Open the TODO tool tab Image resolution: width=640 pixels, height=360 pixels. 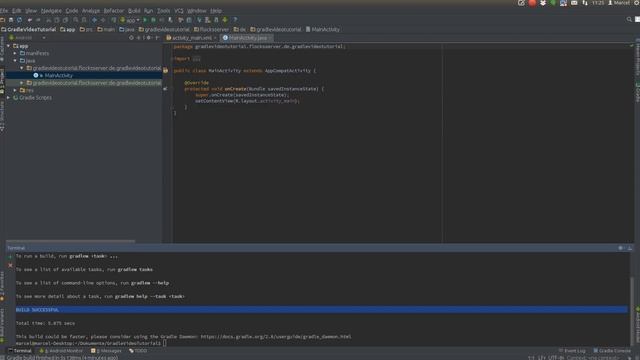point(138,351)
